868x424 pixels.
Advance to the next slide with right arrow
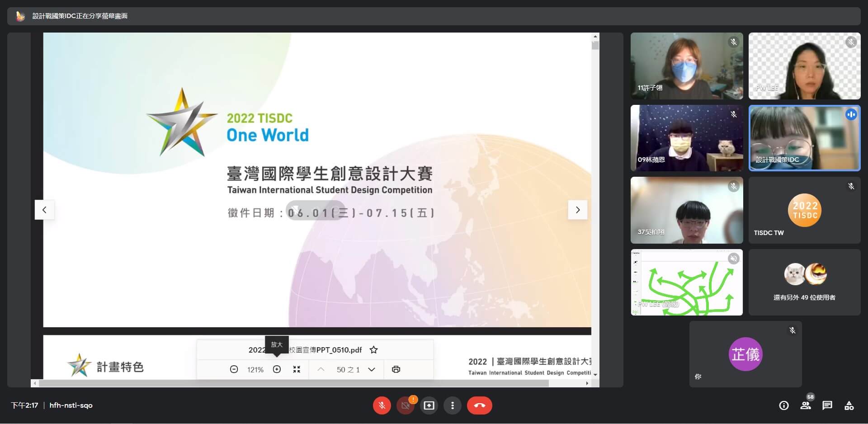(x=577, y=210)
